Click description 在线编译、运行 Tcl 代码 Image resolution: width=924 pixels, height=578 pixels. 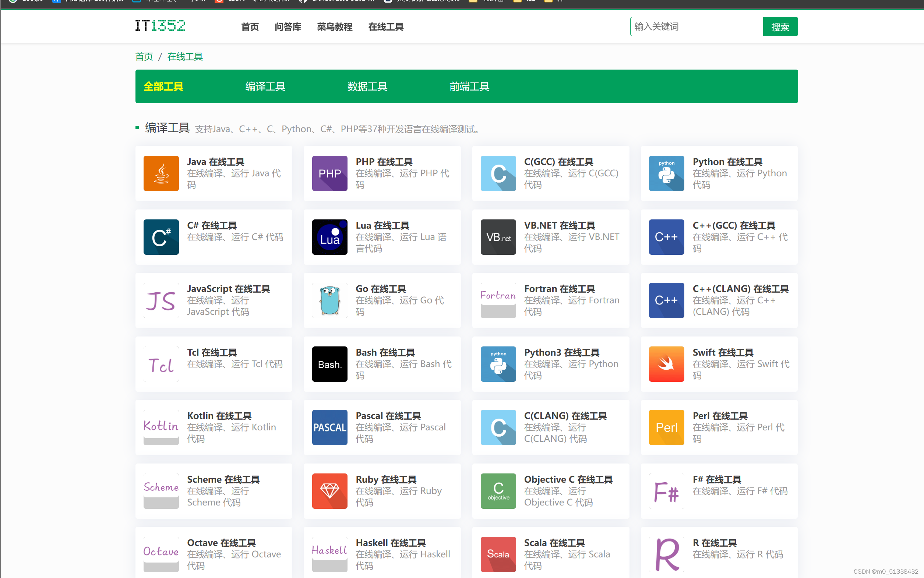pyautogui.click(x=234, y=364)
